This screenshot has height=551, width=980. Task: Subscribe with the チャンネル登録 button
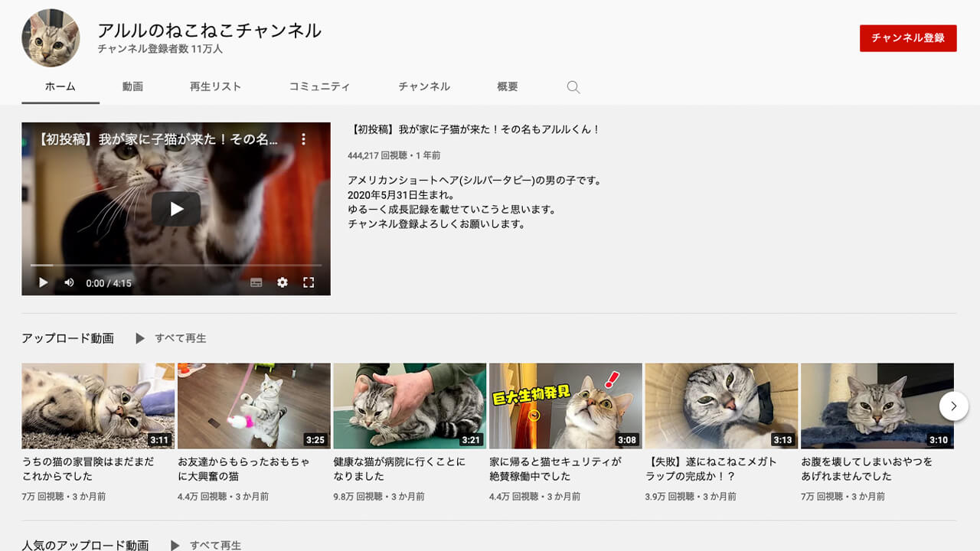[x=908, y=38]
